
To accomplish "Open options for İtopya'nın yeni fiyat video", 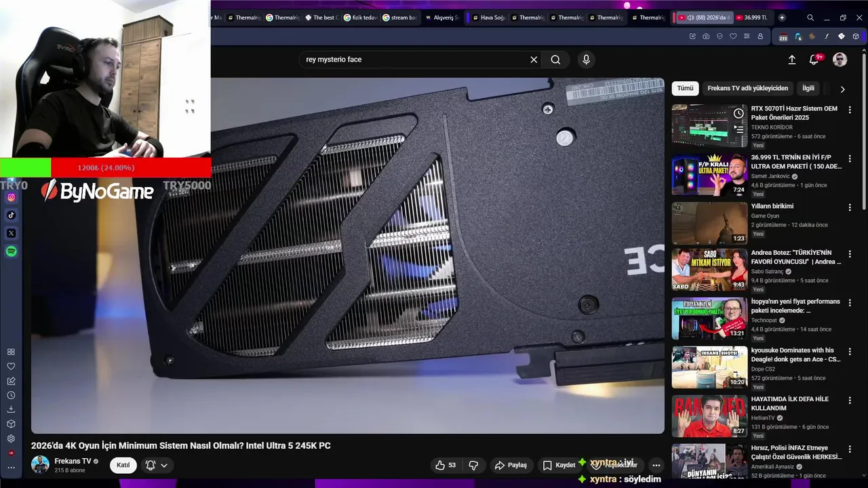I will point(850,302).
